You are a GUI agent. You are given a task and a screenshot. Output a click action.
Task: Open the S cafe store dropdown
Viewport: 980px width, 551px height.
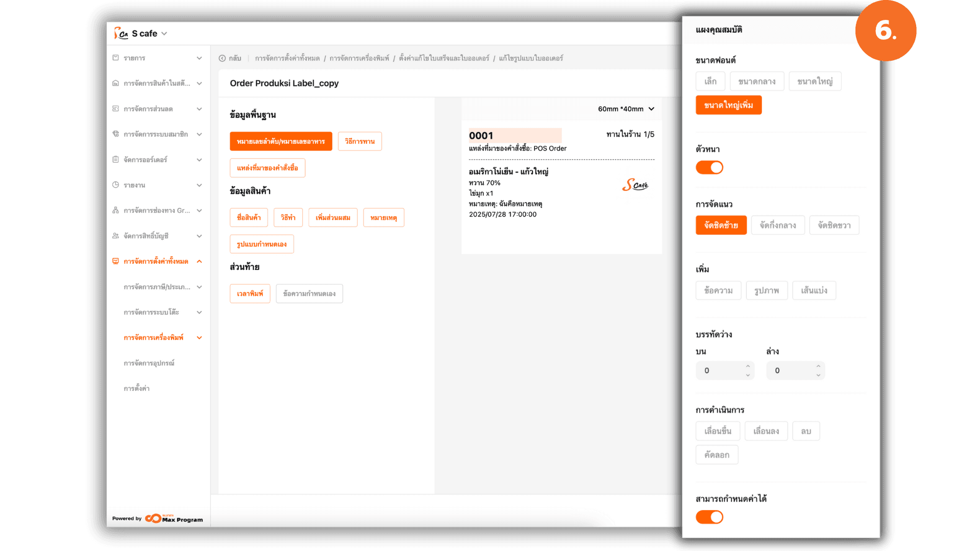click(x=164, y=34)
